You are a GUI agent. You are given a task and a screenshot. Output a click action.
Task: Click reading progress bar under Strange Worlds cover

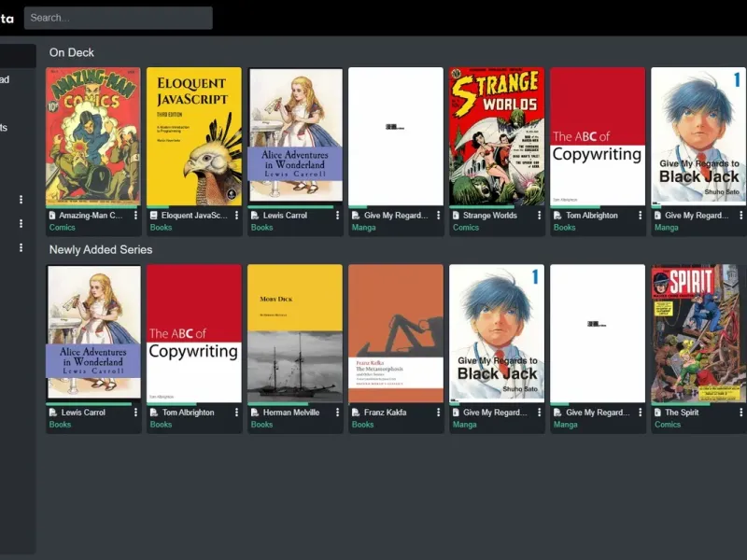(x=497, y=207)
